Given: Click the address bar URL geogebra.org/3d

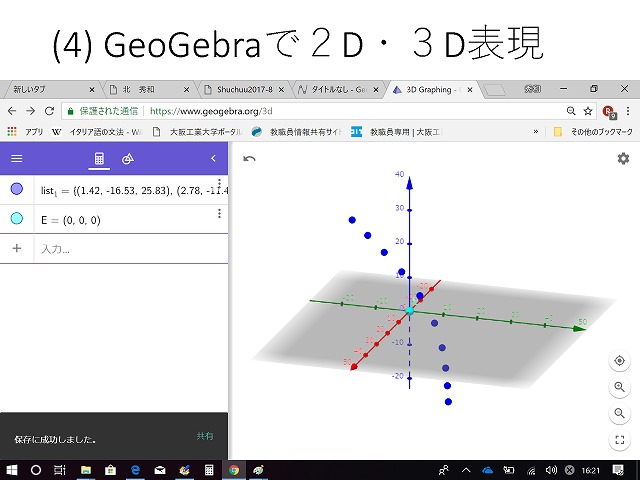Looking at the screenshot, I should 211,111.
